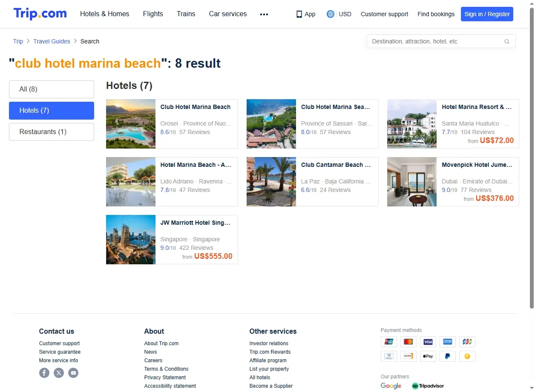Click the American Express payment icon
This screenshot has height=392, width=535.
click(448, 342)
